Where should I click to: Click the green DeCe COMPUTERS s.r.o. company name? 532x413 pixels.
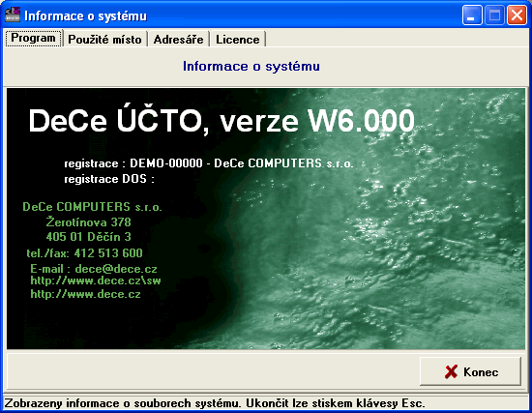[92, 207]
